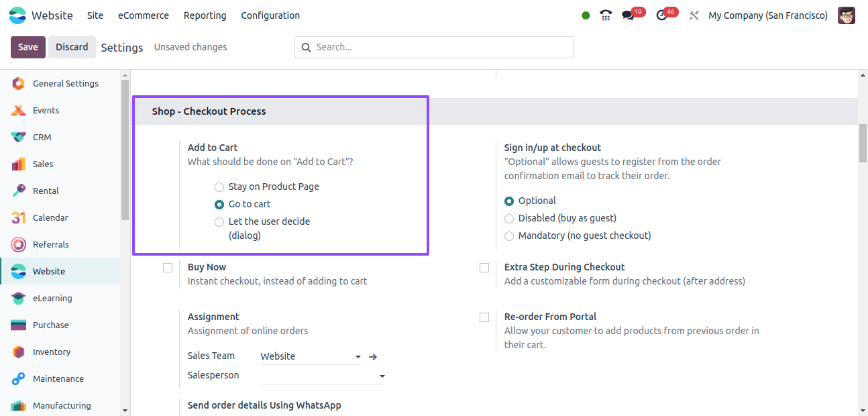Select Go to cart radio option
868x416 pixels.
tap(219, 205)
